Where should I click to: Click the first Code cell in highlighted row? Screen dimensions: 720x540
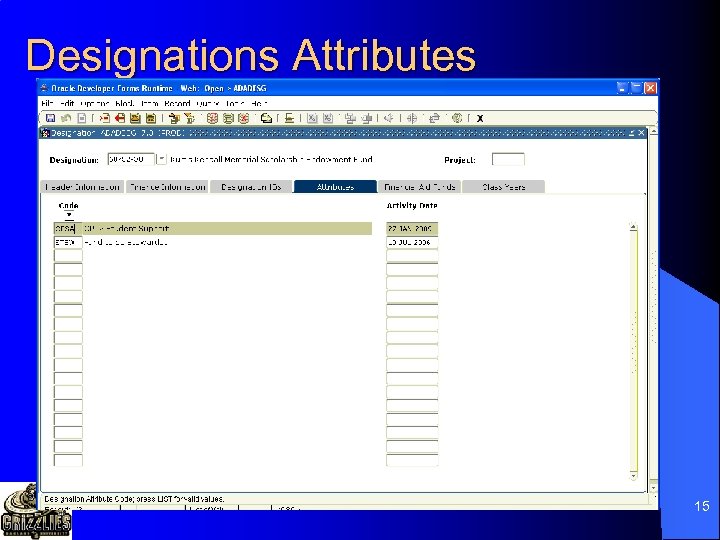pos(68,229)
